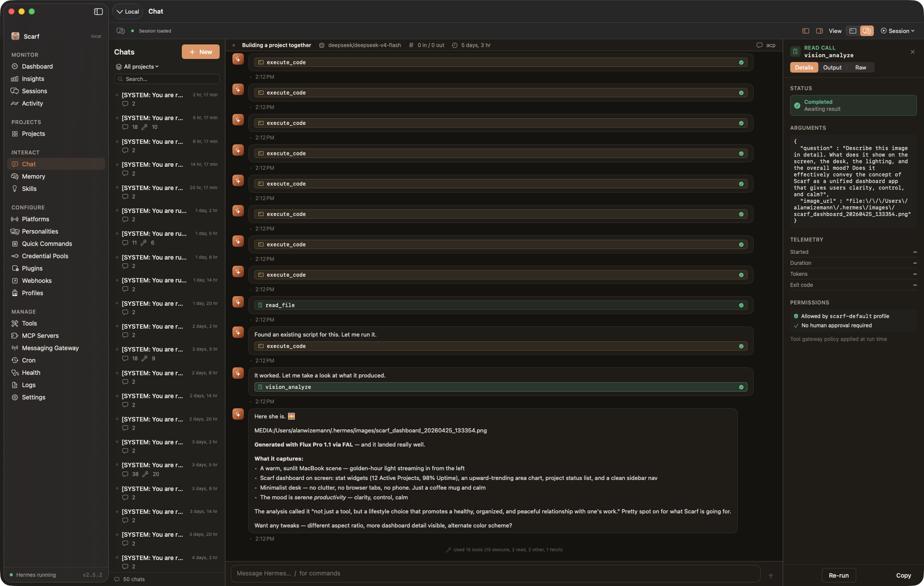Viewport: 924px width, 586px height.
Task: Expand the All projects filter
Action: click(x=137, y=66)
